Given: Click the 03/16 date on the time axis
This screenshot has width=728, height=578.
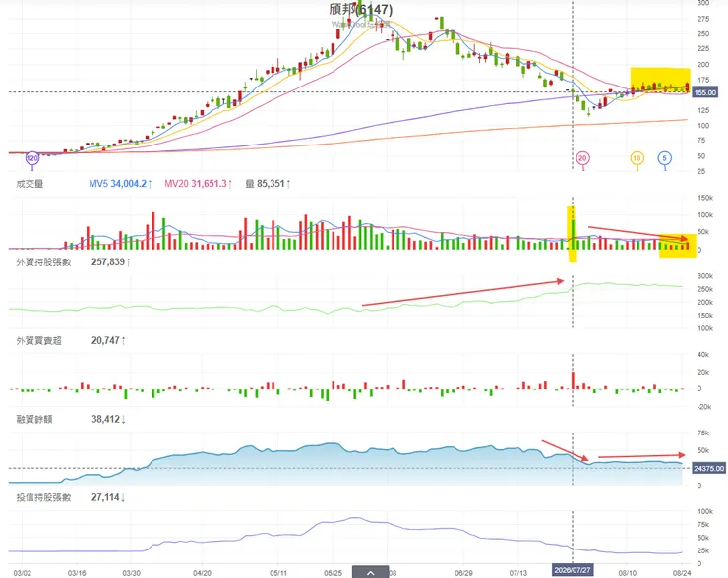Looking at the screenshot, I should 77,573.
